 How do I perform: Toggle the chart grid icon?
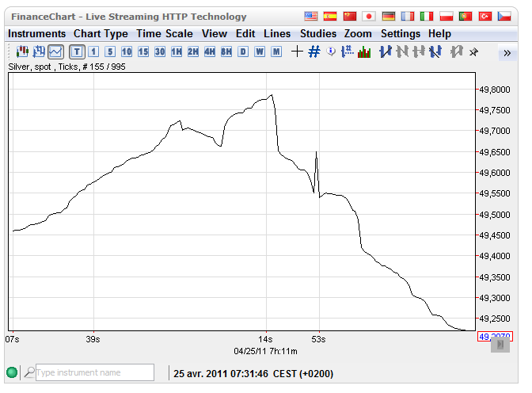313,52
